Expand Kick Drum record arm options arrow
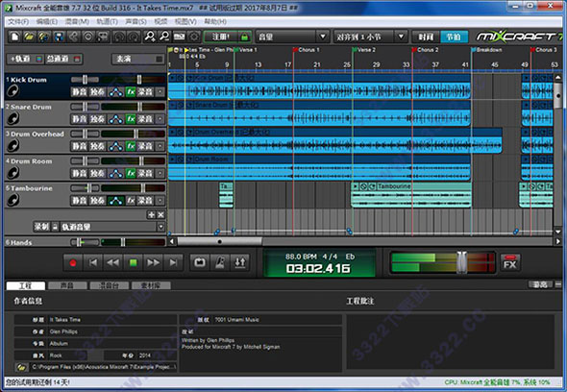This screenshot has height=392, width=567. pos(160,92)
